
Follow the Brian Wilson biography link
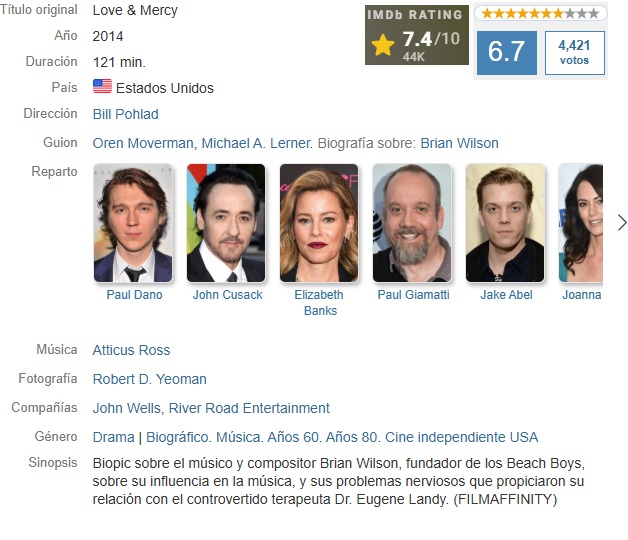point(459,143)
